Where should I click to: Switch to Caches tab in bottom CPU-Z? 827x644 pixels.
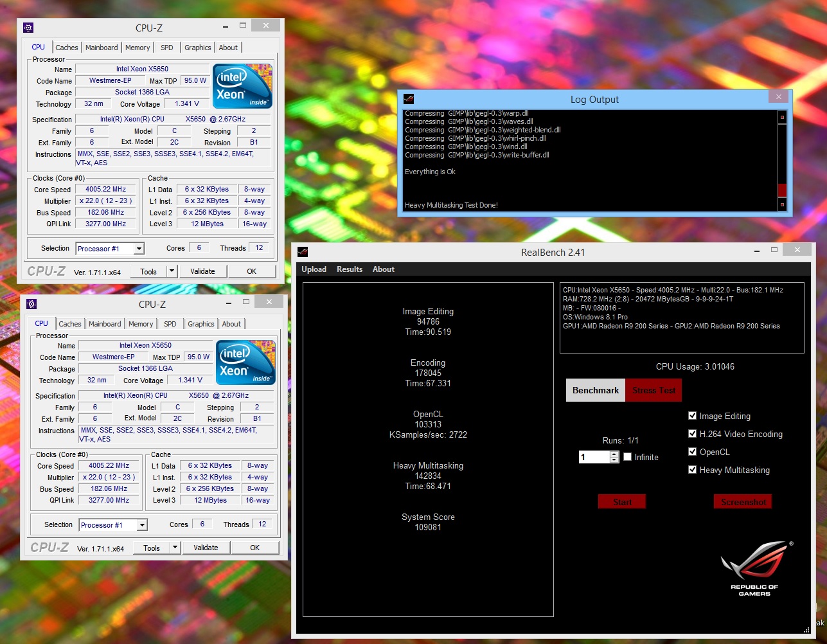click(70, 324)
